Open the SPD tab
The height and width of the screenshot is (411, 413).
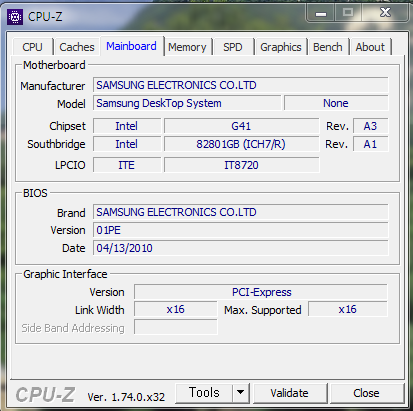pyautogui.click(x=233, y=47)
